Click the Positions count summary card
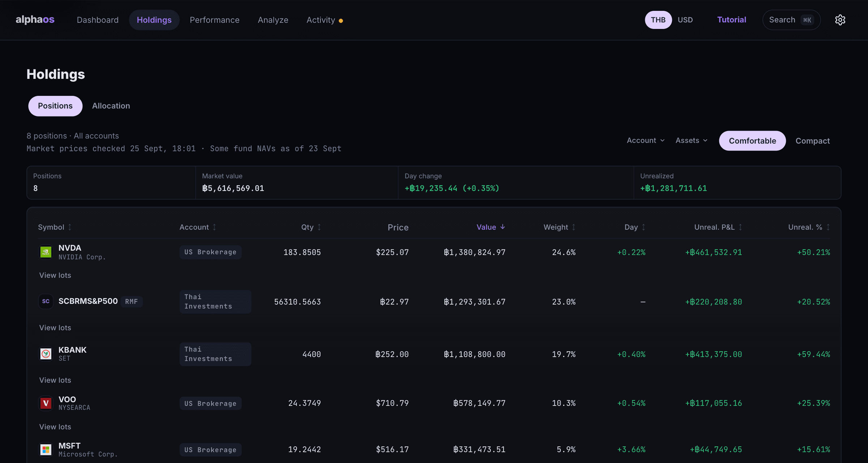868x463 pixels. (x=111, y=183)
